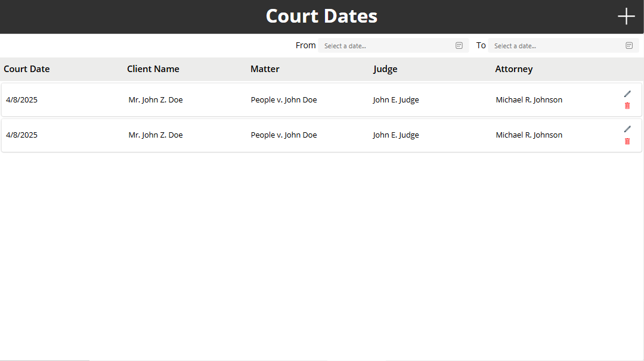Click the Court Dates page title
The height and width of the screenshot is (361, 644).
tap(321, 17)
